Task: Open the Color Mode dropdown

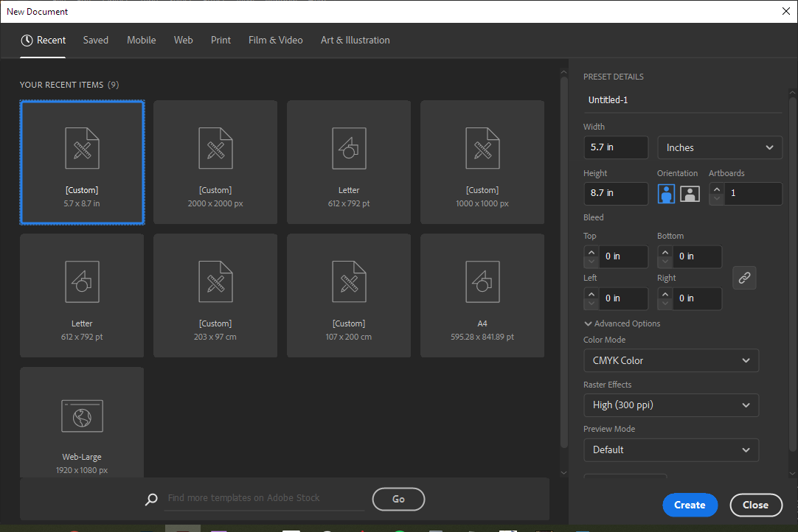Action: (670, 360)
